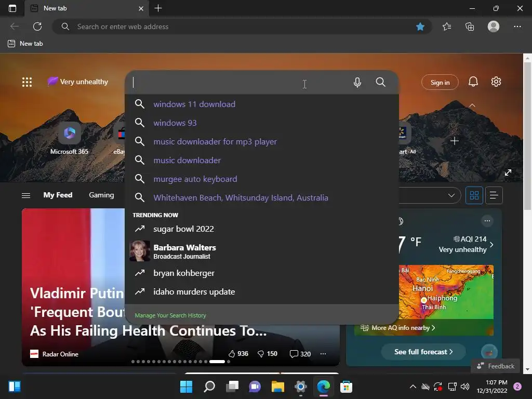Click the Very unhealthy air quality badge
Image resolution: width=532 pixels, height=399 pixels.
[x=78, y=82]
